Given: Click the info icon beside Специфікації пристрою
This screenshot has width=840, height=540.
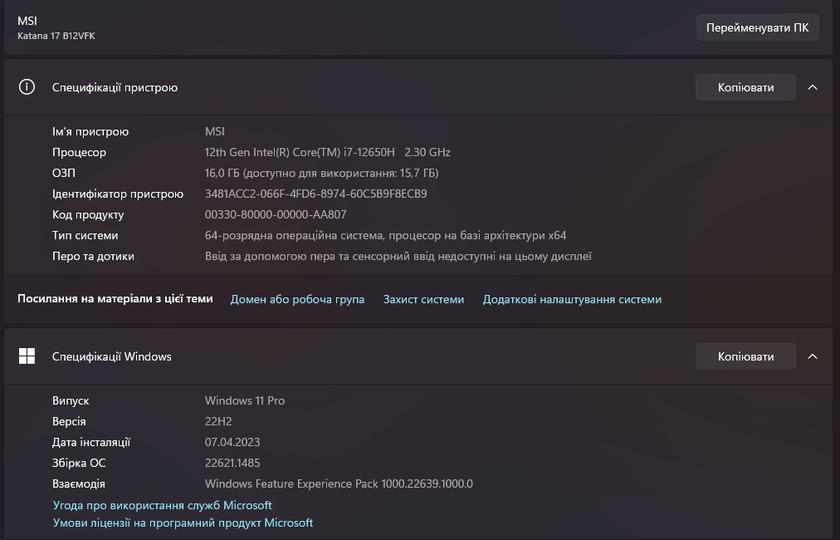Looking at the screenshot, I should (x=27, y=87).
